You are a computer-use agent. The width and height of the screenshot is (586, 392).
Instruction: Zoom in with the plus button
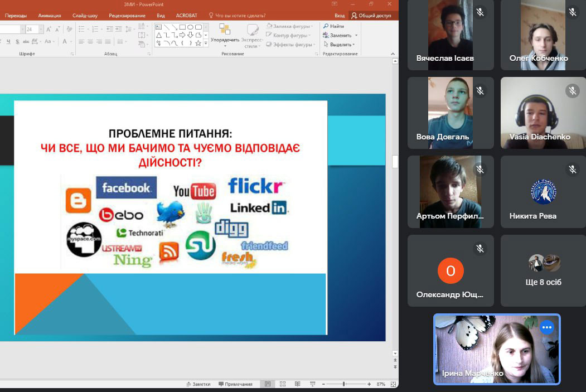[369, 384]
